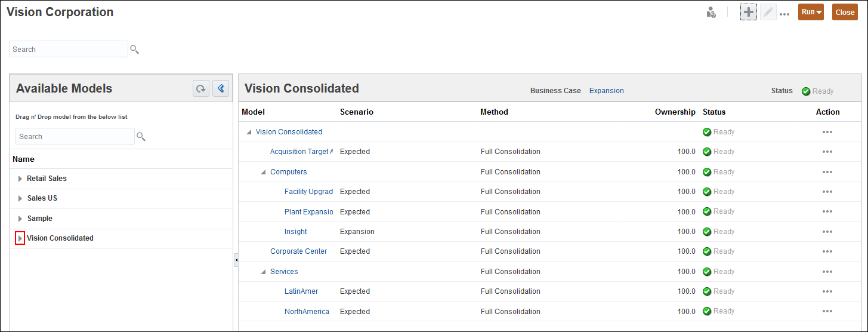Collapse the Available Models panel
The image size is (868, 332).
pyautogui.click(x=221, y=89)
